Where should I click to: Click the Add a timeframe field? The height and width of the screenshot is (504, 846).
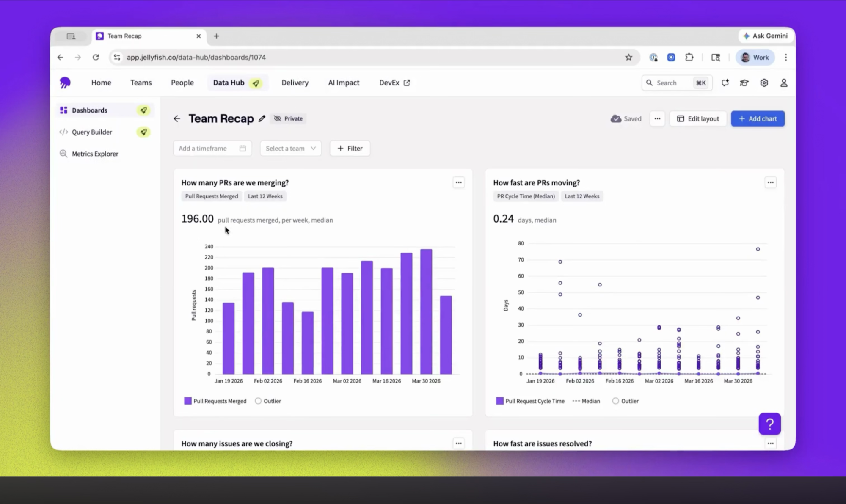coord(212,148)
